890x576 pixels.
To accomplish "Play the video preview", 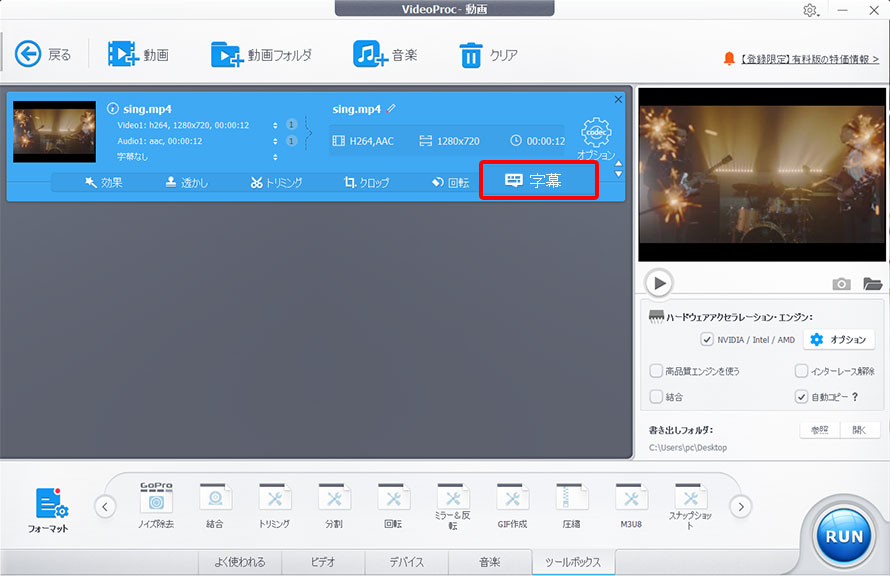I will click(x=658, y=283).
